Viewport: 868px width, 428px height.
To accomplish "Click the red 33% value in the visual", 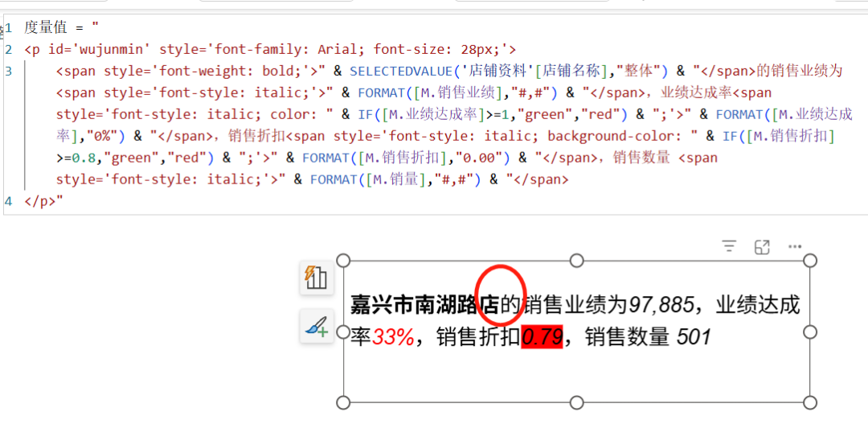I will (x=393, y=336).
